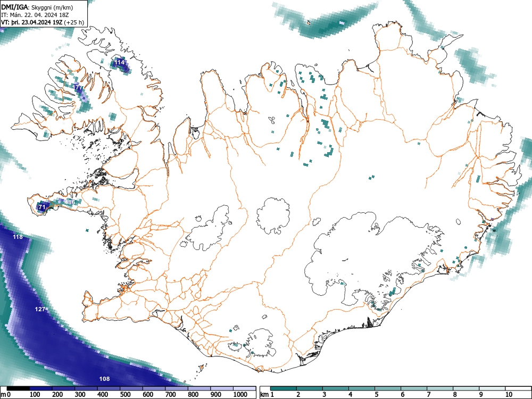Click the offshore value '108' on the map

[x=104, y=379]
